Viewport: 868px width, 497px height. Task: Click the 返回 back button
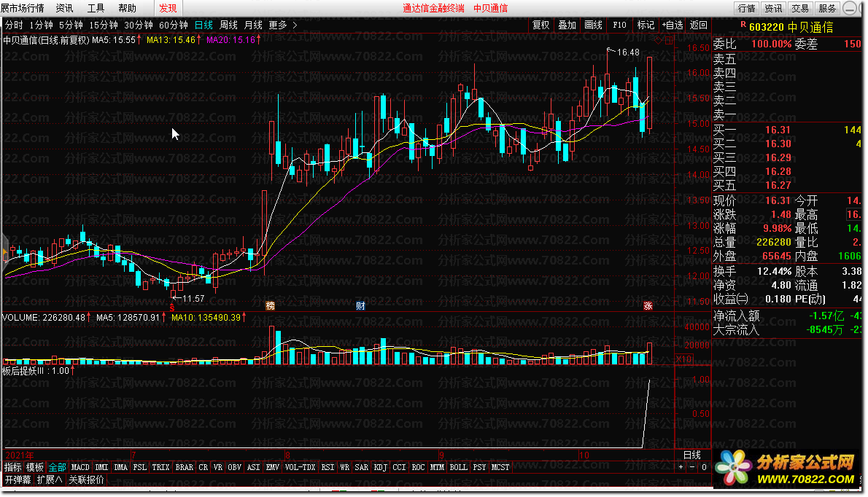point(698,25)
